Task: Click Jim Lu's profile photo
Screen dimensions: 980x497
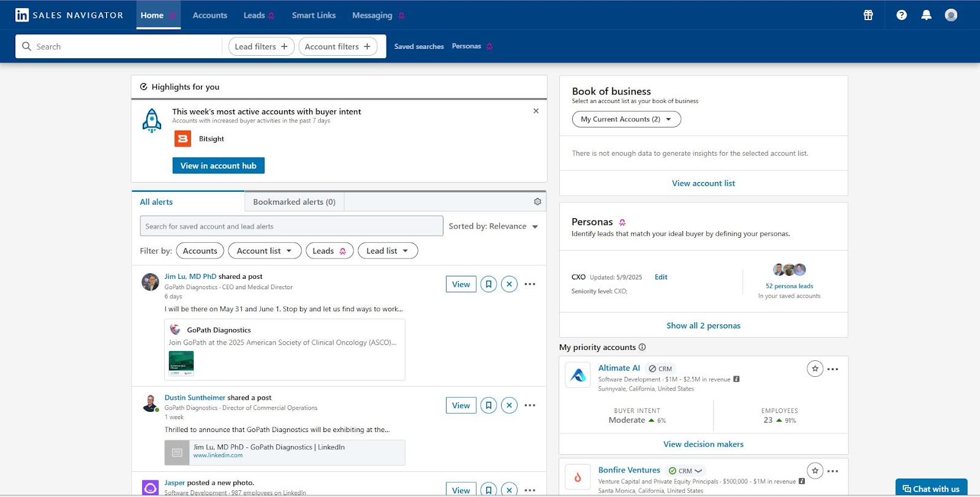Action: coord(150,282)
